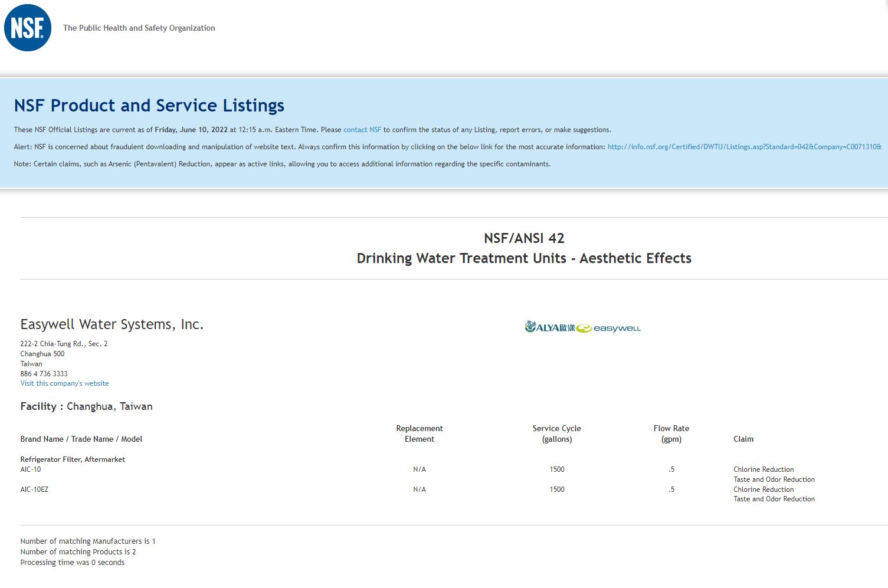The width and height of the screenshot is (888, 588).
Task: Click Chlorine Reduction claim for AIC-10EZ
Action: tap(764, 490)
